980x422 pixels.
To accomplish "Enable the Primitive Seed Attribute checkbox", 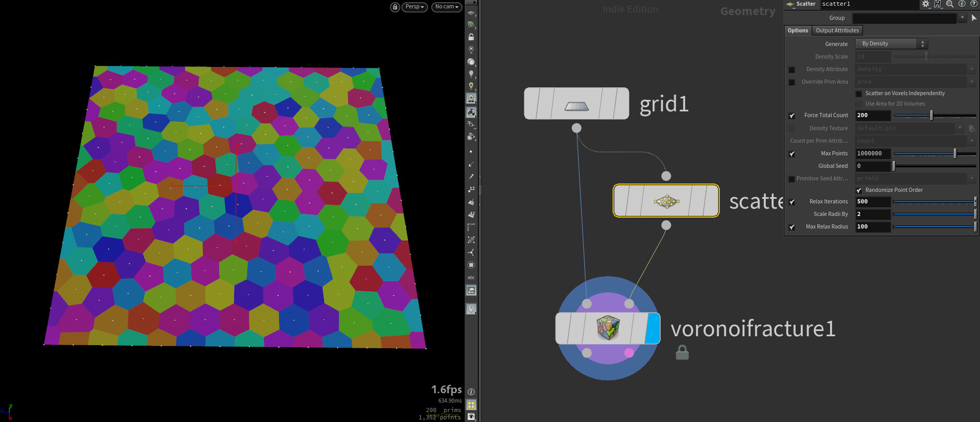I will (x=792, y=179).
